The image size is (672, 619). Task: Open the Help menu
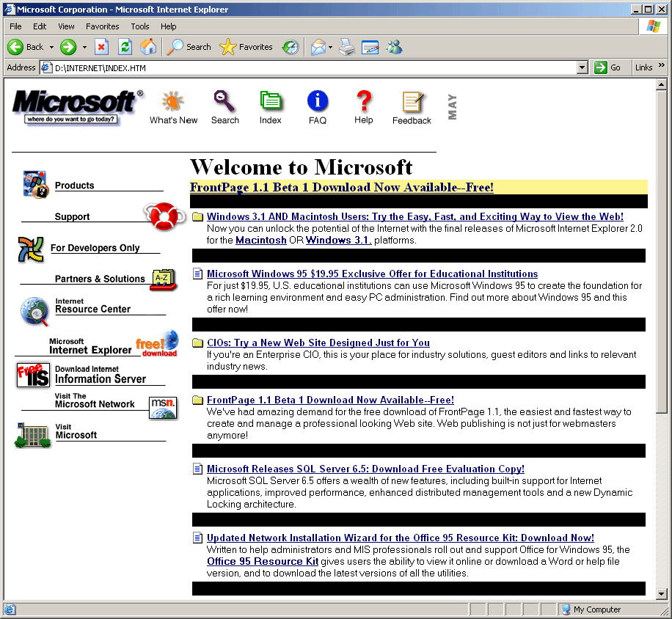pyautogui.click(x=169, y=26)
